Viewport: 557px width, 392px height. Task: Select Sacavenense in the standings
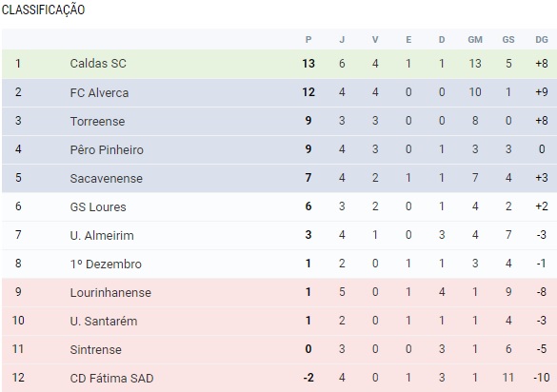point(107,178)
